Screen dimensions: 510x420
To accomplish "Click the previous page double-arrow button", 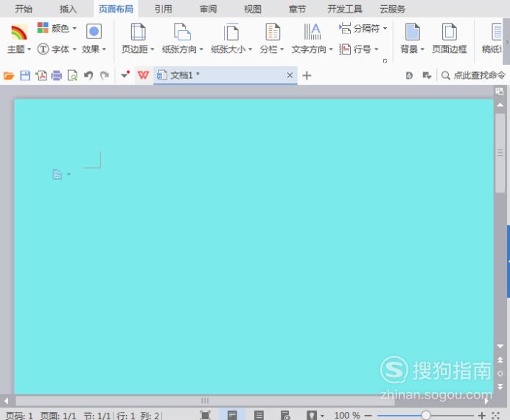I will [x=500, y=360].
